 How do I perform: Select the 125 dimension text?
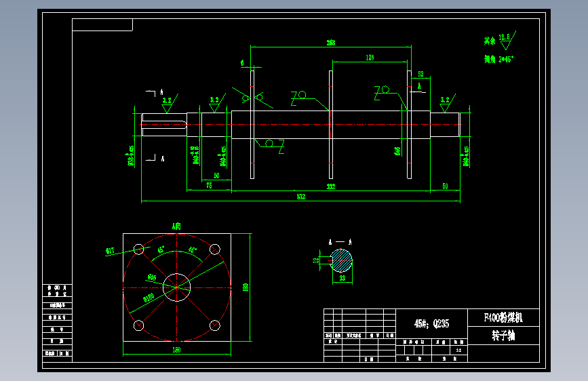(370, 58)
